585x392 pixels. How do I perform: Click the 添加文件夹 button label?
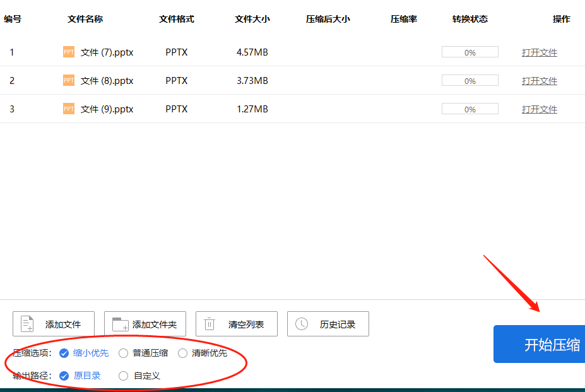pyautogui.click(x=155, y=324)
